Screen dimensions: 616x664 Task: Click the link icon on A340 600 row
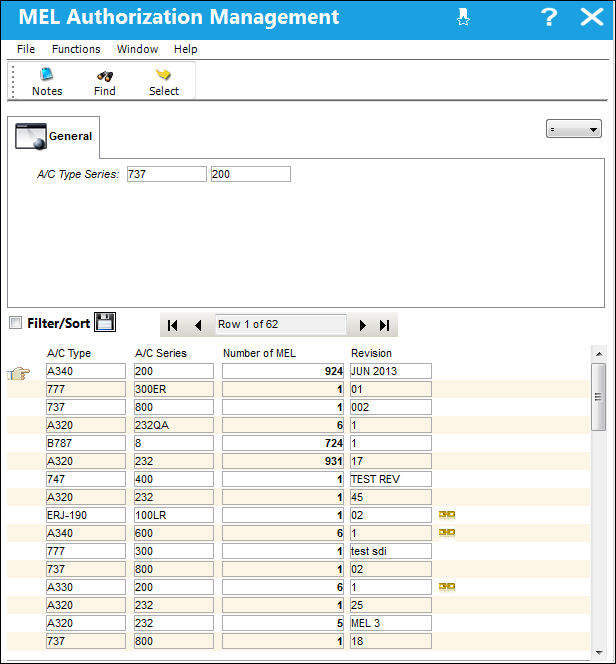coord(447,532)
